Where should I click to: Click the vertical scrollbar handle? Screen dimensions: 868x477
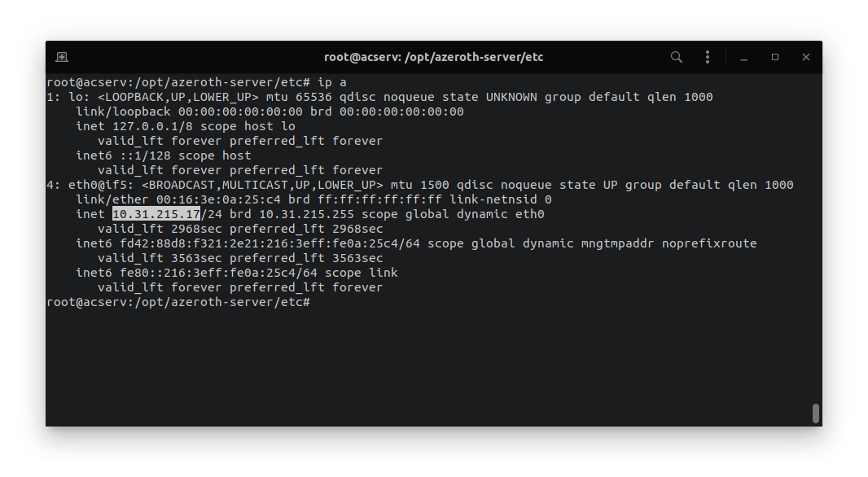coord(815,414)
